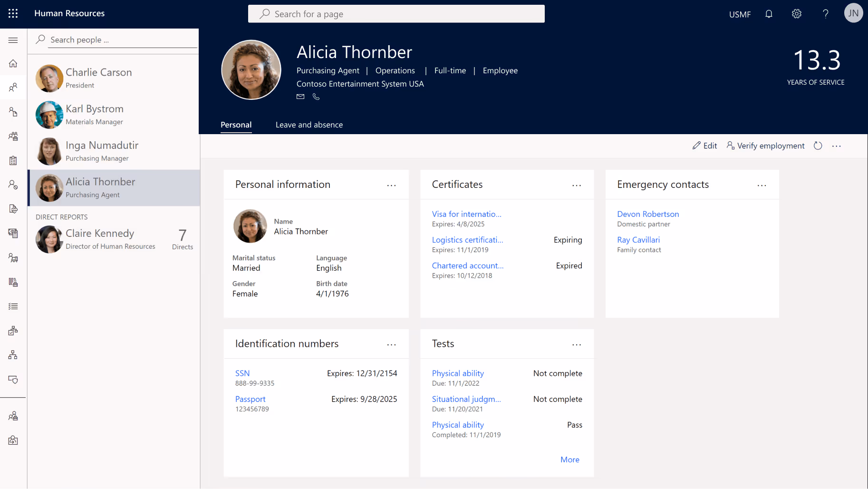Viewport: 868px width, 489px height.
Task: Click the Search for a page field
Action: (x=396, y=14)
